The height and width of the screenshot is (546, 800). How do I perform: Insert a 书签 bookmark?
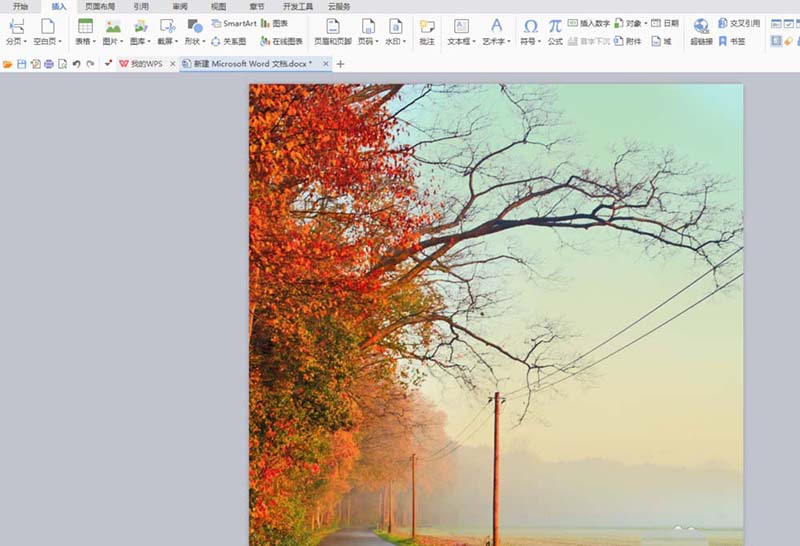(x=732, y=41)
